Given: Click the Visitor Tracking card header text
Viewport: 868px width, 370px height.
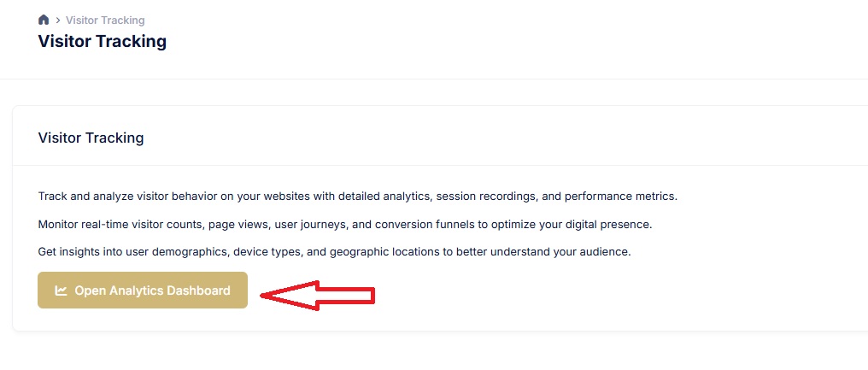Looking at the screenshot, I should pyautogui.click(x=91, y=138).
